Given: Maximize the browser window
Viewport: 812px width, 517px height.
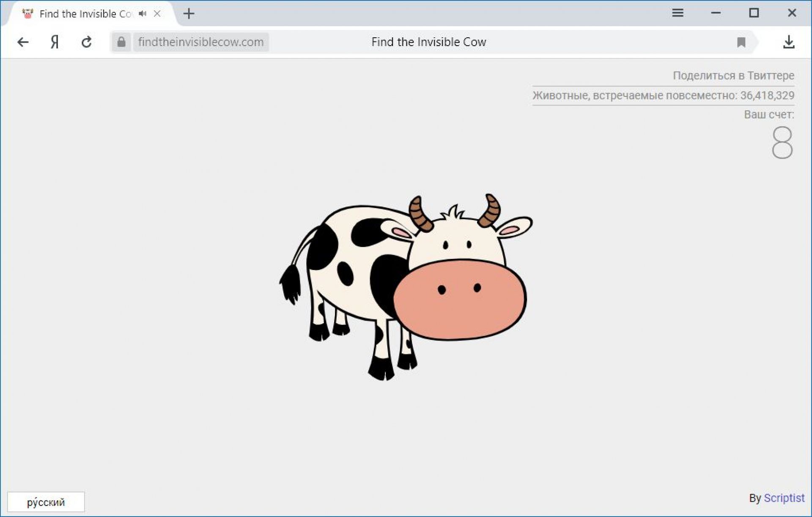Looking at the screenshot, I should [x=754, y=13].
